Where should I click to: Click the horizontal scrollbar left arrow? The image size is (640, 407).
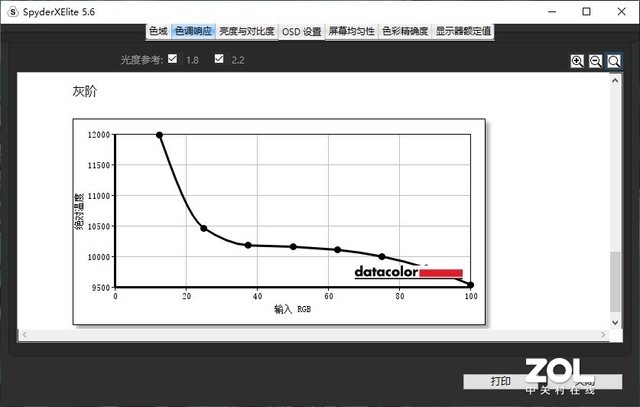click(x=24, y=335)
